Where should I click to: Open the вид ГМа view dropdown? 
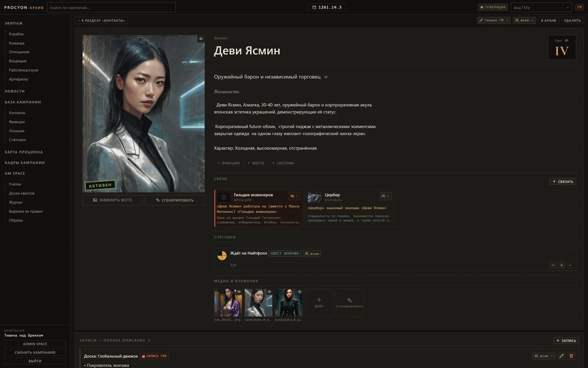[542, 7]
